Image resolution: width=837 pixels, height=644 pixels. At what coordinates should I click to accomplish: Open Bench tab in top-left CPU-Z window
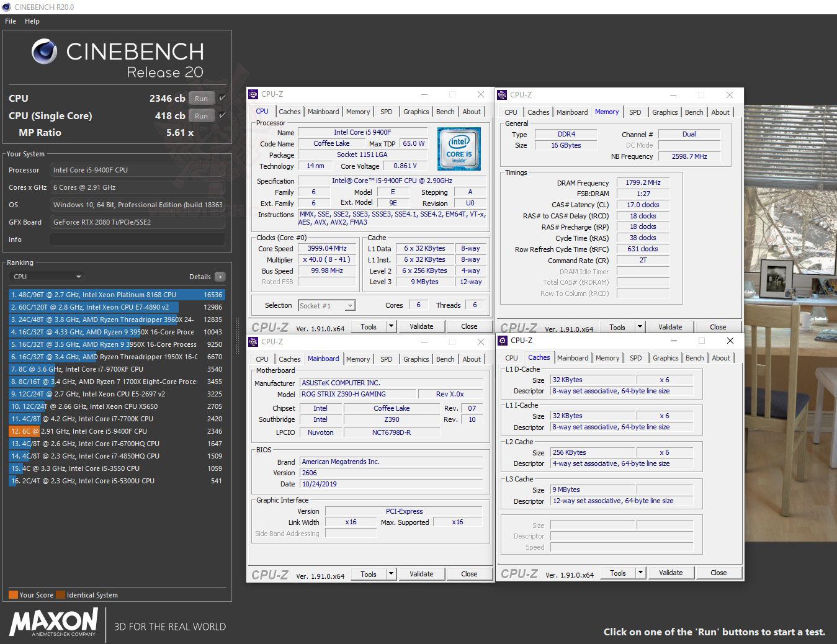[445, 112]
